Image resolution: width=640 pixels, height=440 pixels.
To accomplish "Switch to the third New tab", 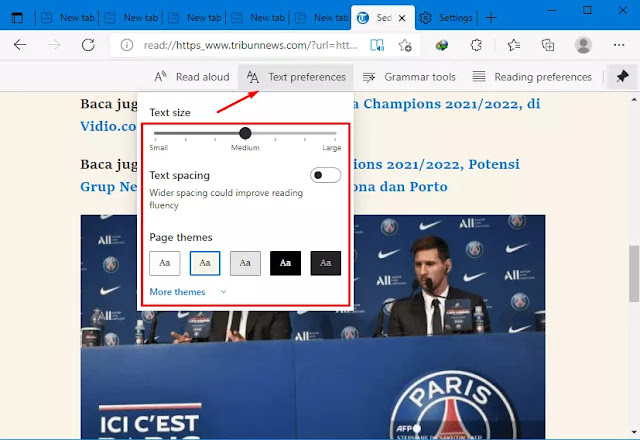I will click(x=195, y=18).
